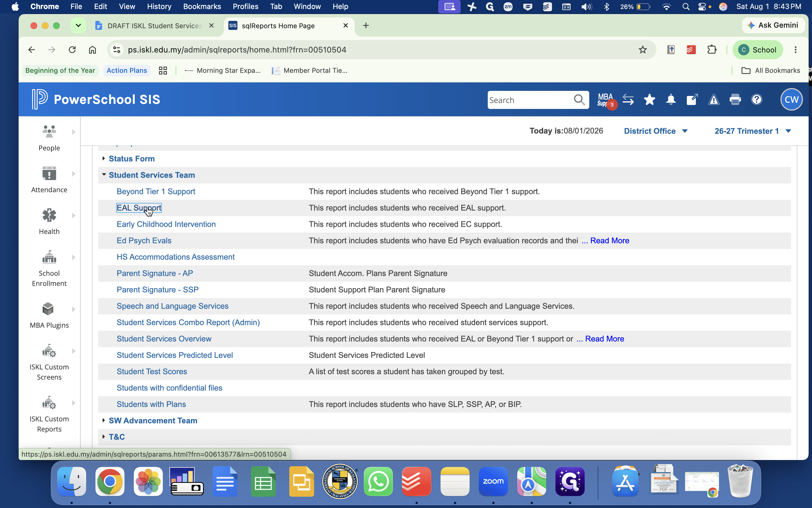Open Chrome extensions puzzle icon

click(x=712, y=50)
